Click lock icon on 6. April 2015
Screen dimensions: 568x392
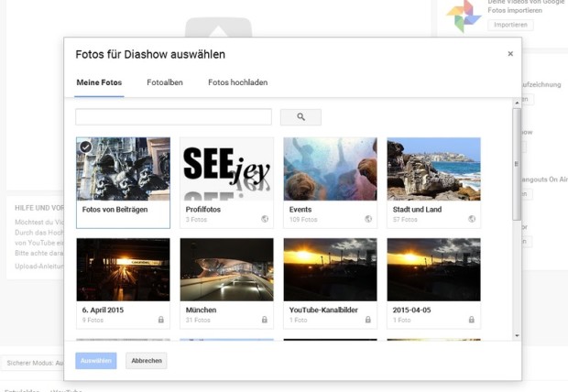pyautogui.click(x=161, y=320)
